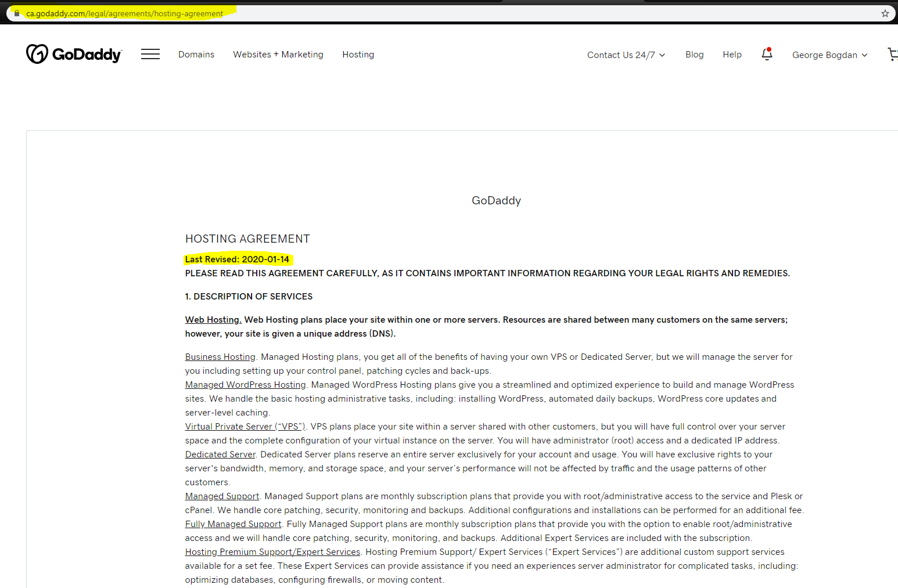The height and width of the screenshot is (588, 898).
Task: Expand the Contact Us 24/7 dropdown
Action: tap(621, 55)
